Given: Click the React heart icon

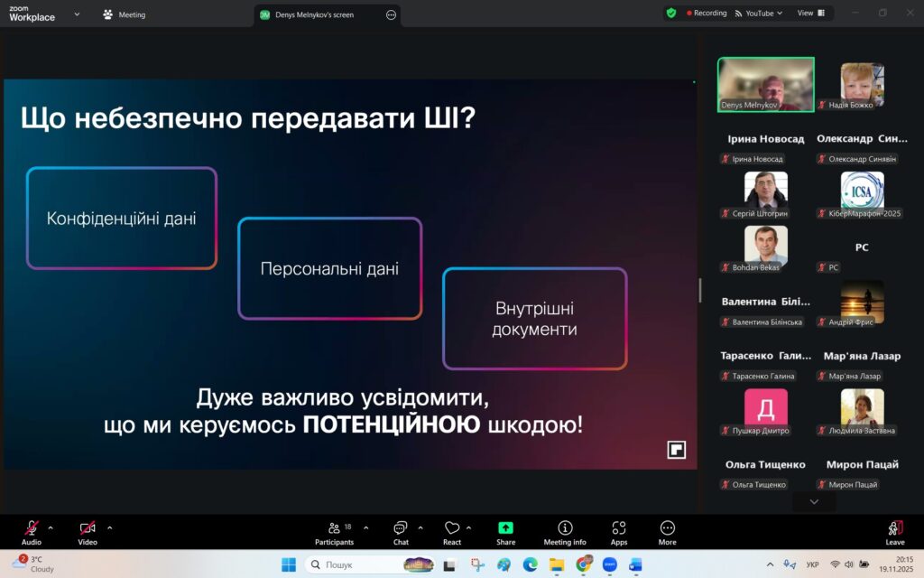Looking at the screenshot, I should point(452,532).
